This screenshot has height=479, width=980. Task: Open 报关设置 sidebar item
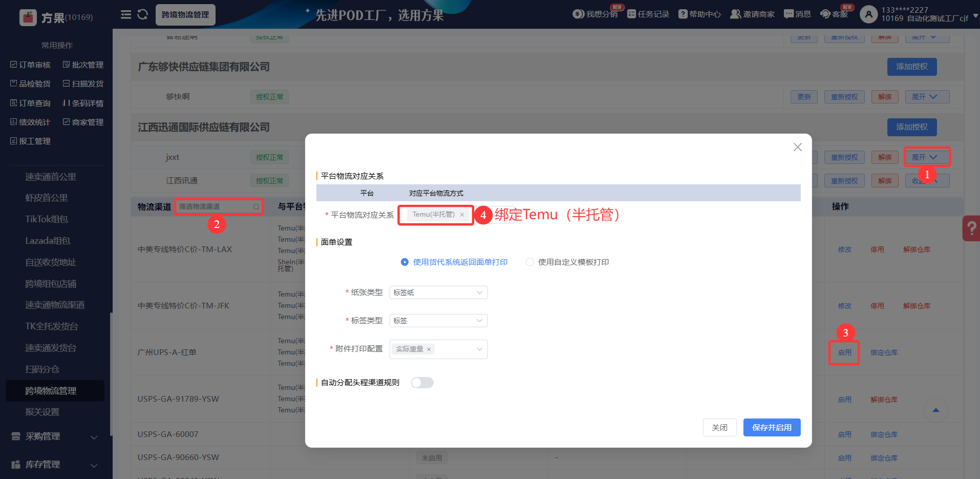(x=42, y=412)
